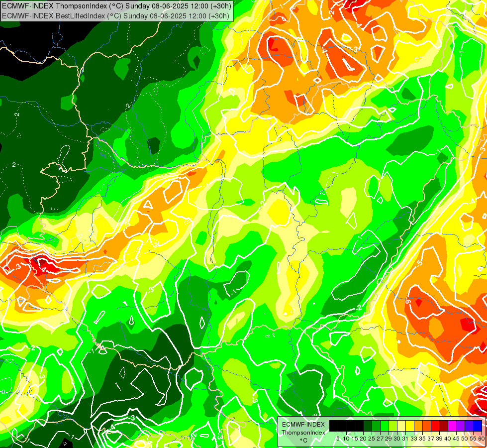Screen dimensions: 487x448
Task: Pick the black legend swatch between 15 and 20
Action: [359, 426]
